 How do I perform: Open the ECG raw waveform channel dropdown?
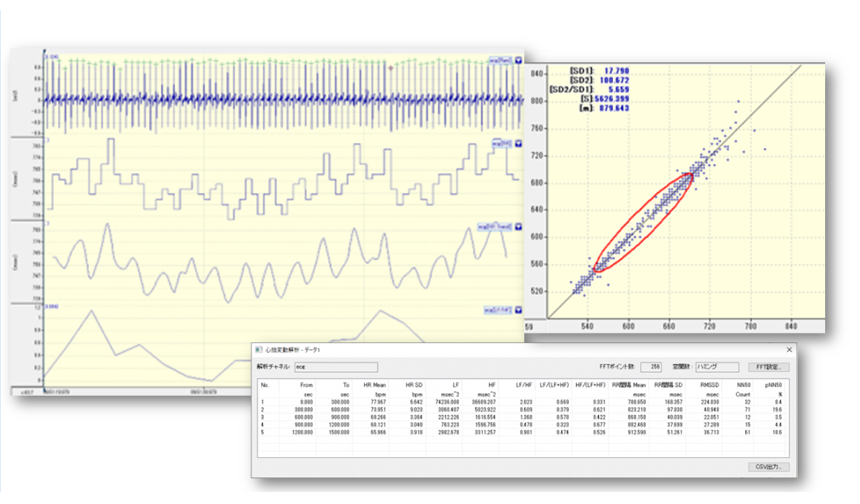pos(518,60)
